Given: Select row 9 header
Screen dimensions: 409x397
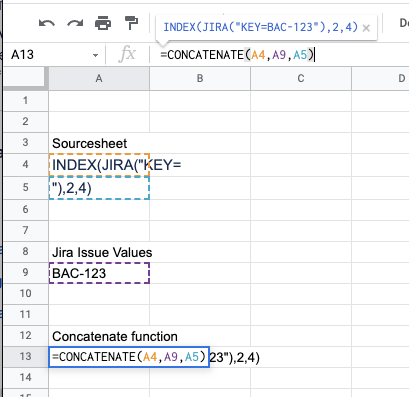Looking at the screenshot, I should [26, 273].
